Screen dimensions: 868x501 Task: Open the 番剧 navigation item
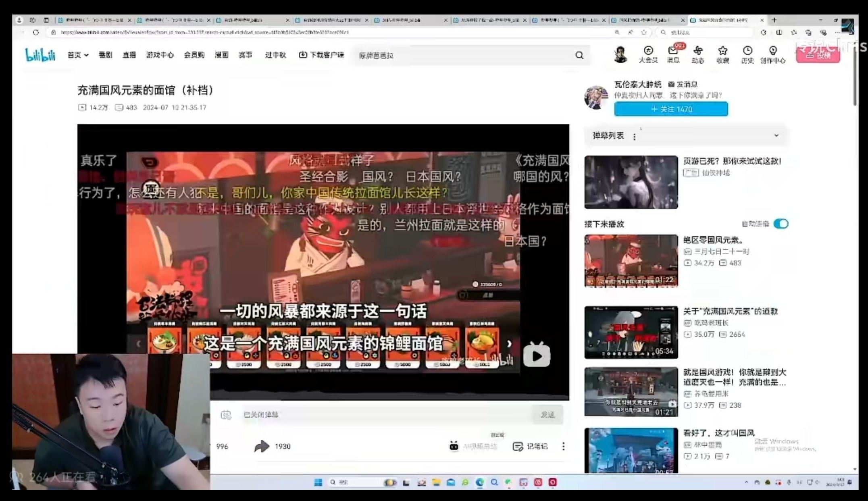pos(105,55)
